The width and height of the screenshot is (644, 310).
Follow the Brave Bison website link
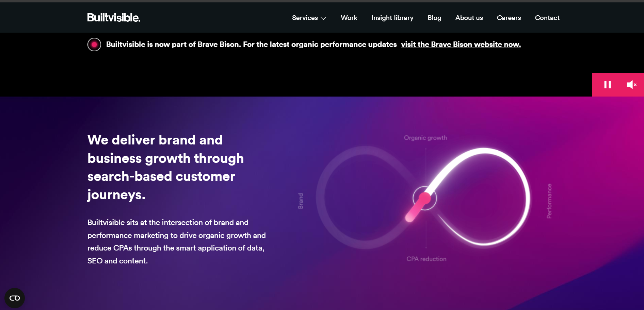tap(461, 45)
